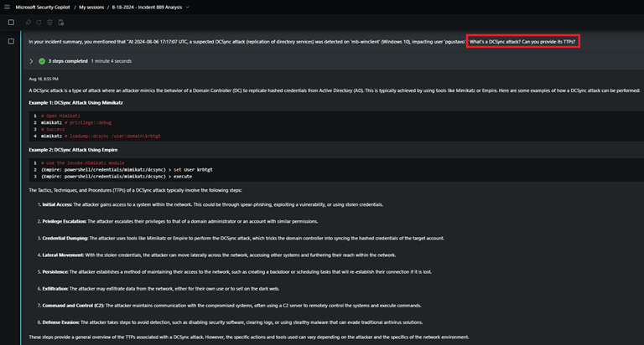The height and width of the screenshot is (345, 644).
Task: Toggle the select-all checkbox in the toolbar
Action: pyautogui.click(x=11, y=23)
